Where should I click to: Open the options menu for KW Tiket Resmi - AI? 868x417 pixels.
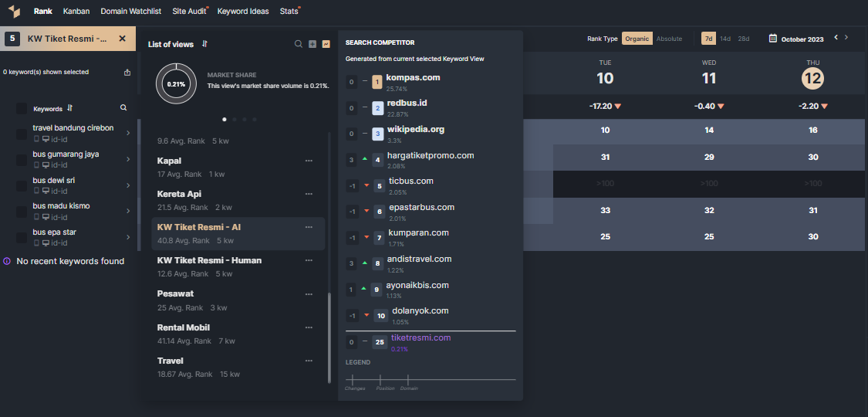[x=309, y=227]
